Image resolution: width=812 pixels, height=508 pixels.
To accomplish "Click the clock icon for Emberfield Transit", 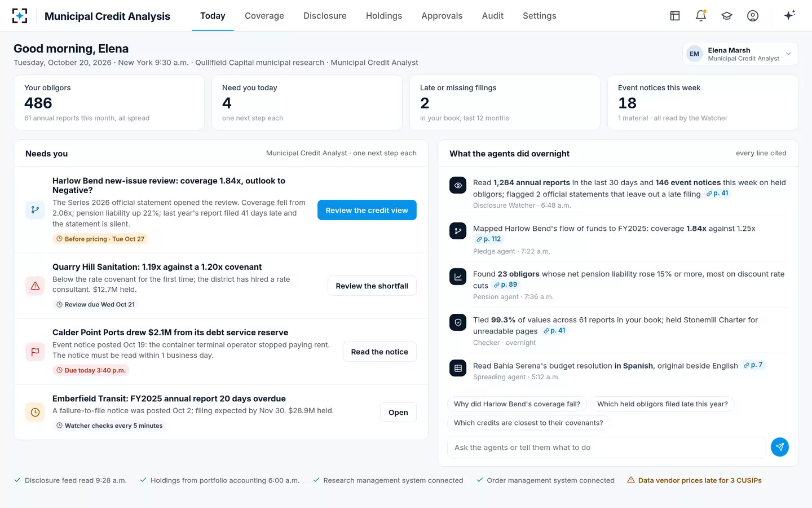I will [x=35, y=413].
